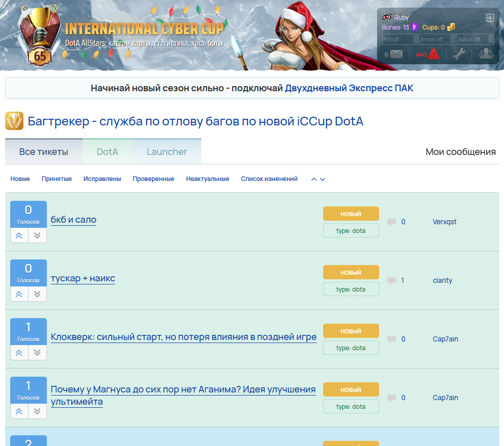Toggle the Bonus off switch
This screenshot has height=446, width=504.
click(475, 39)
